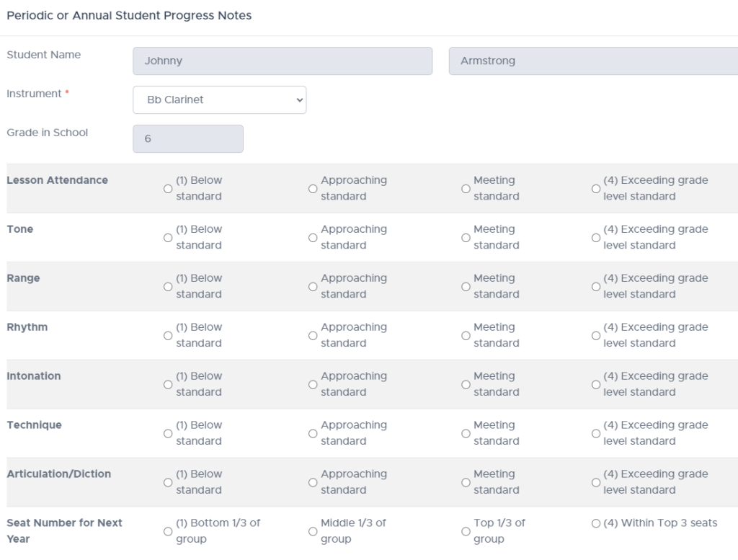Select Meeting standard for Lesson Attendance
This screenshot has width=738, height=560.
(466, 189)
